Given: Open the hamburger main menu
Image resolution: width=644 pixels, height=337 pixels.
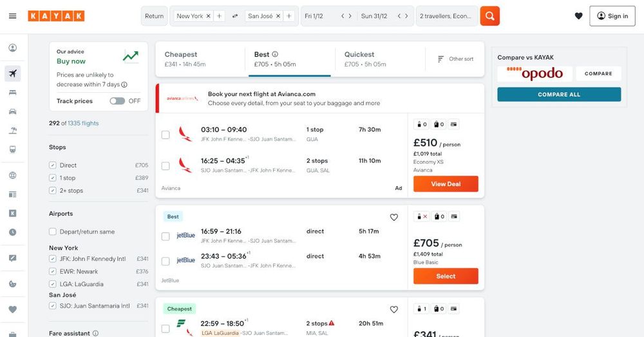Looking at the screenshot, I should pyautogui.click(x=12, y=16).
